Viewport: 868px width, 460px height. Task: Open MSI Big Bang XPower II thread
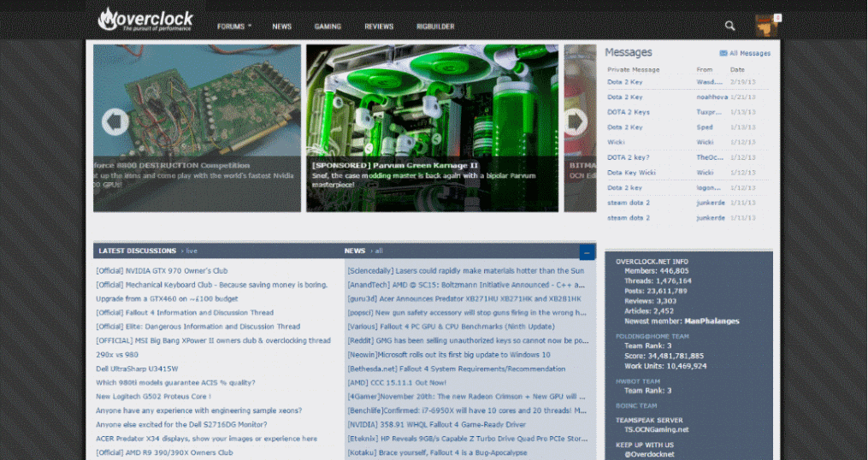click(213, 340)
